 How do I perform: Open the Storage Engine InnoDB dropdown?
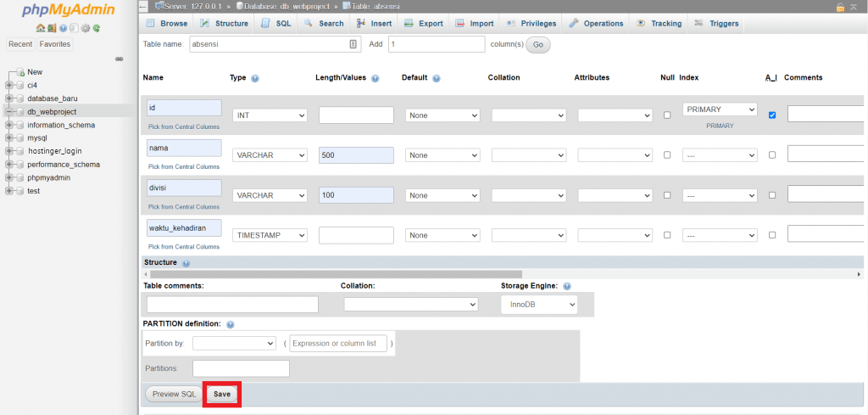pyautogui.click(x=539, y=304)
